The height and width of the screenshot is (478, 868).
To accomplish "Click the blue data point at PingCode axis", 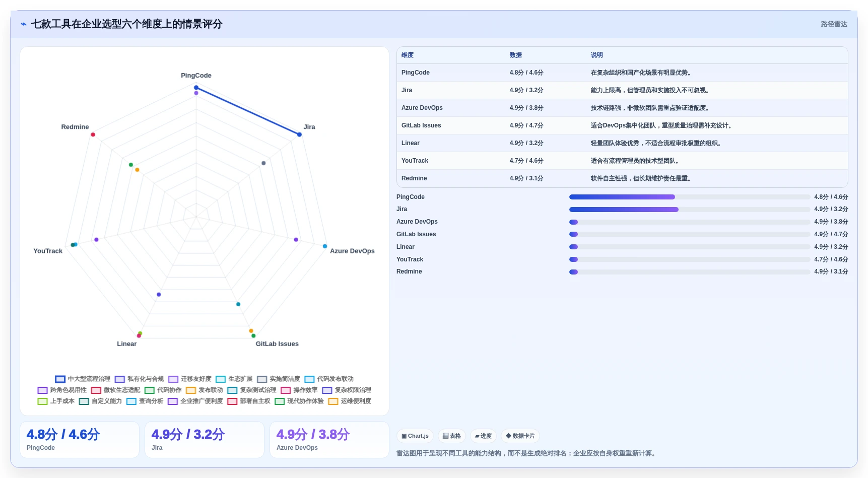I will [x=196, y=88].
